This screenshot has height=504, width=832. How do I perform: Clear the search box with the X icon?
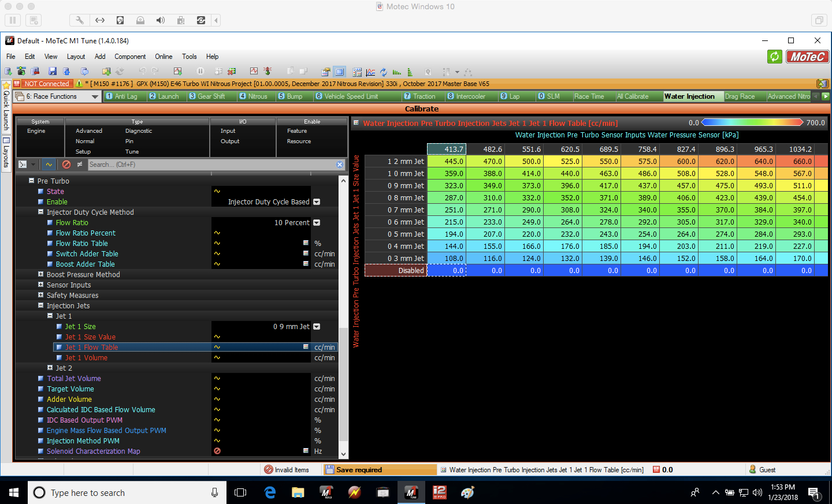point(340,165)
